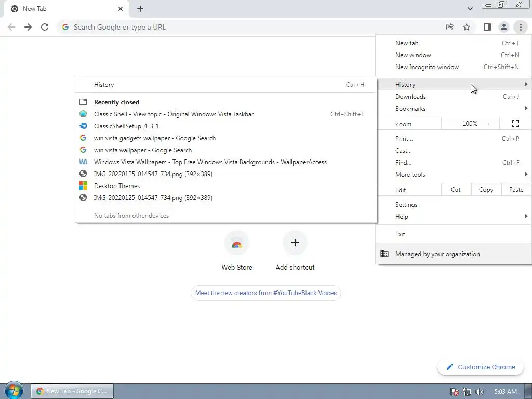Choose Find... from the menu
This screenshot has height=399, width=532.
pos(454,162)
